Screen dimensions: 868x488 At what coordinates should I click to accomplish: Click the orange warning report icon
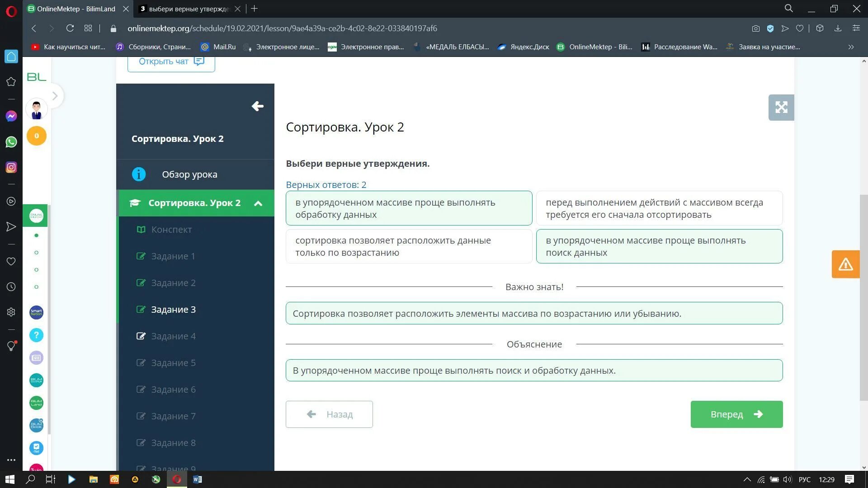(845, 264)
